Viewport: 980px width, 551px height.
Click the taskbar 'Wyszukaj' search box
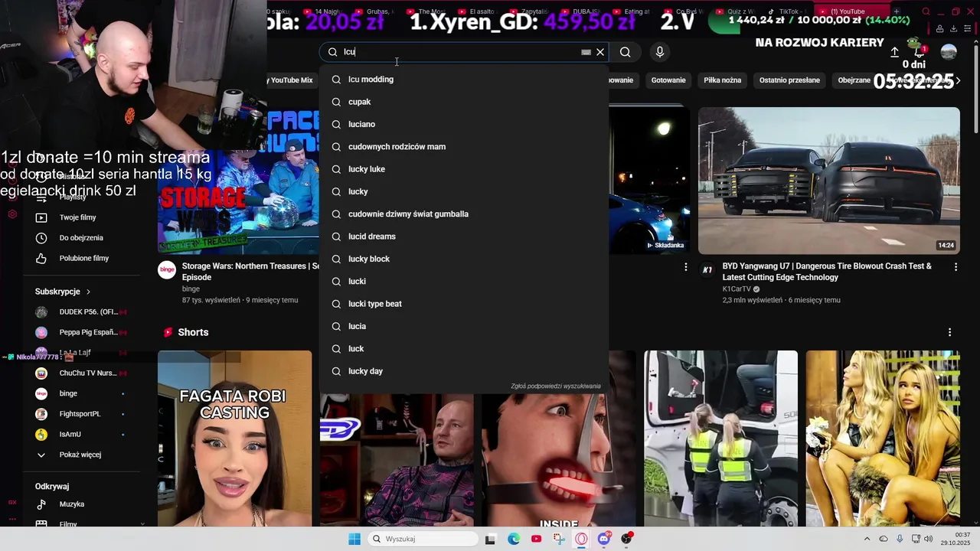tap(421, 539)
